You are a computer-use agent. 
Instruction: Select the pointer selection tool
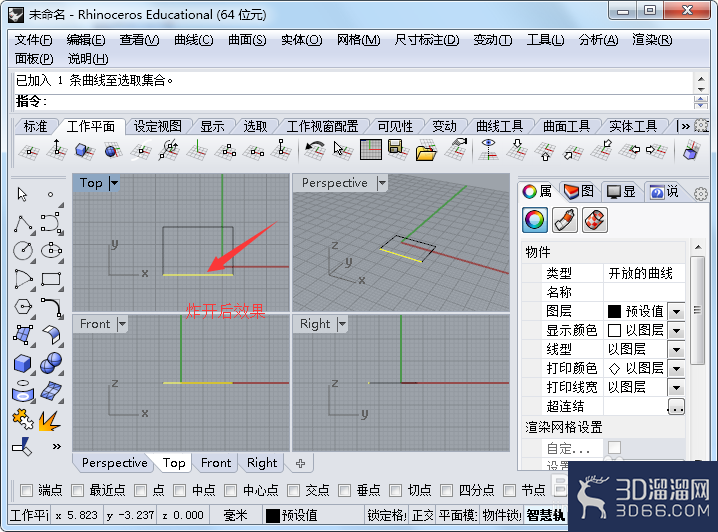pos(22,195)
